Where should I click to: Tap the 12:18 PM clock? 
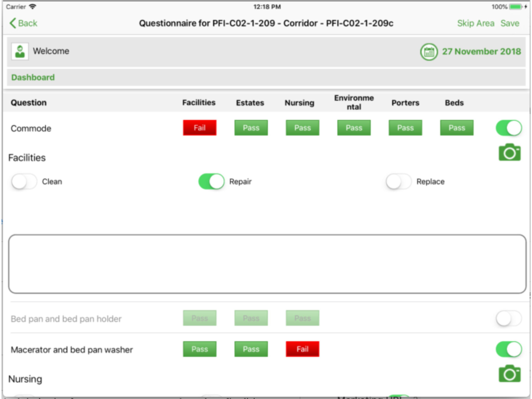267,7
